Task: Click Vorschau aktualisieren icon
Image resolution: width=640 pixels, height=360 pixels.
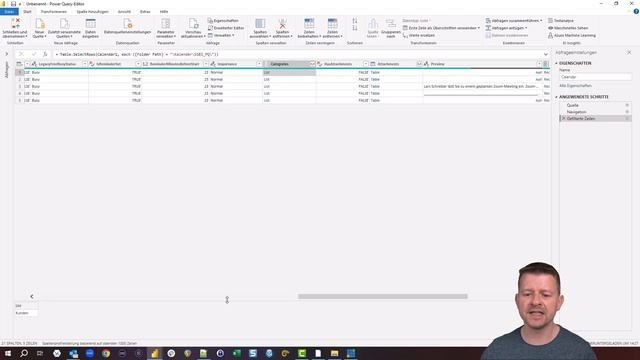Action: [193, 23]
